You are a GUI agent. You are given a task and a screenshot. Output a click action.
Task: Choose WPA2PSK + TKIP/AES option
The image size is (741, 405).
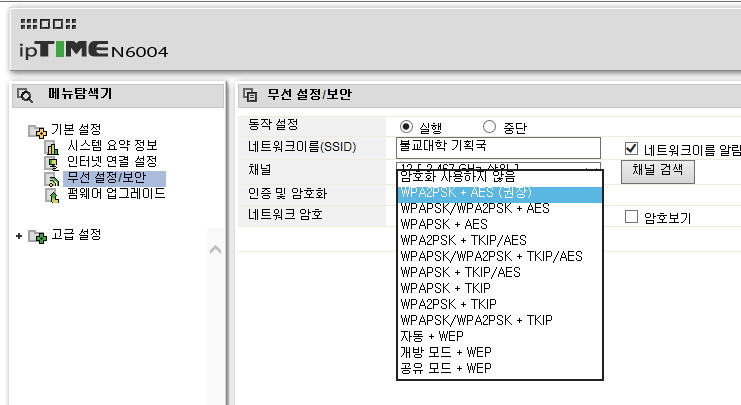coord(500,241)
